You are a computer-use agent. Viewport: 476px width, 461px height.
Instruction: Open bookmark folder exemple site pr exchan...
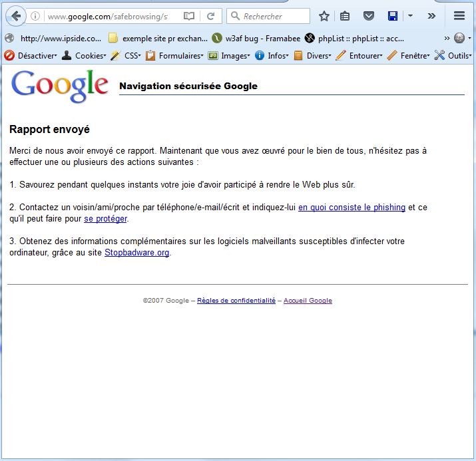[158, 39]
